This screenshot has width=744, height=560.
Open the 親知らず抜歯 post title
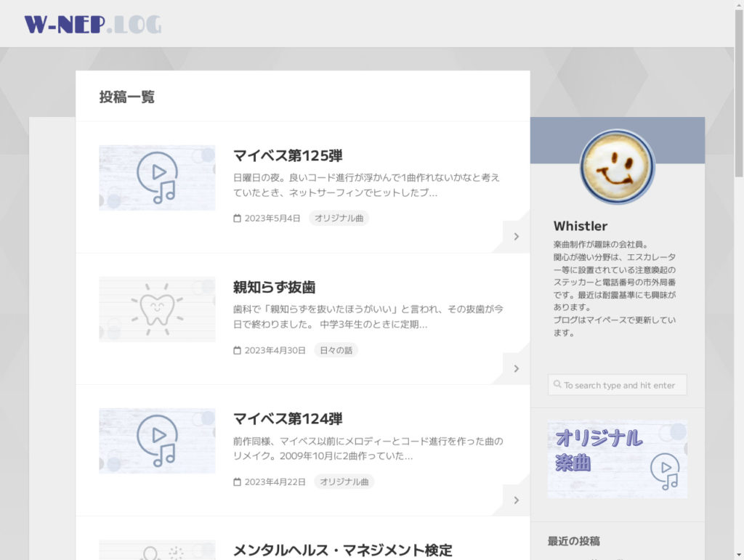click(274, 287)
